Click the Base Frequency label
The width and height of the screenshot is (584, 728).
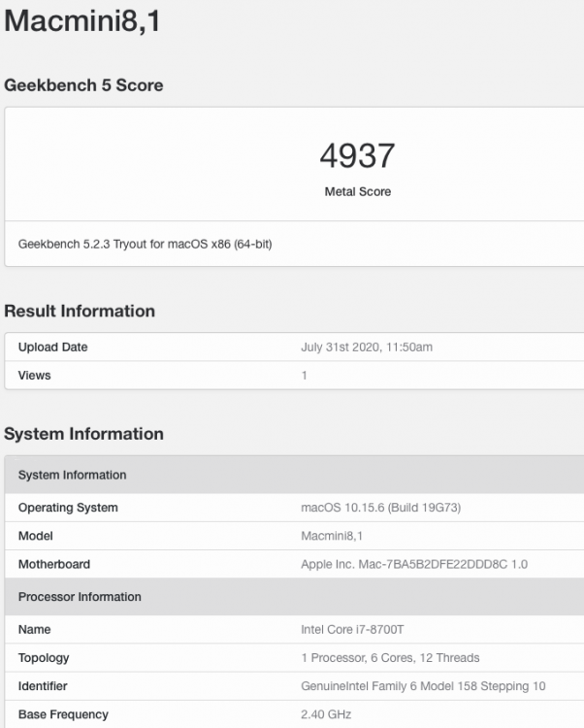pos(63,714)
